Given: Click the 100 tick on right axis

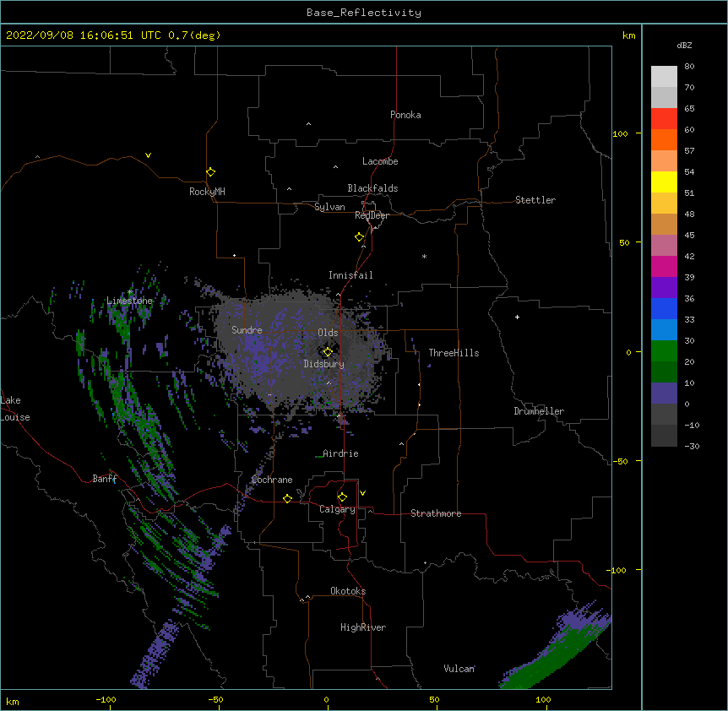Looking at the screenshot, I should click(620, 133).
